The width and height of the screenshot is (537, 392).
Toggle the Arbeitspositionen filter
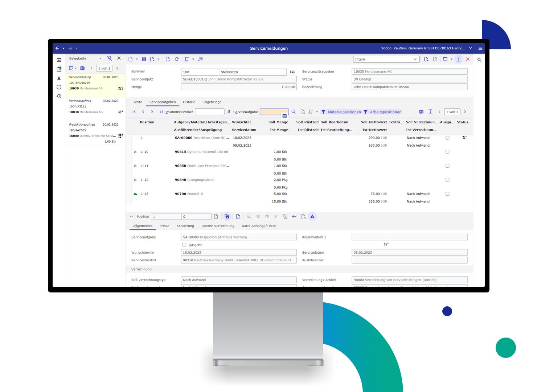click(x=382, y=112)
